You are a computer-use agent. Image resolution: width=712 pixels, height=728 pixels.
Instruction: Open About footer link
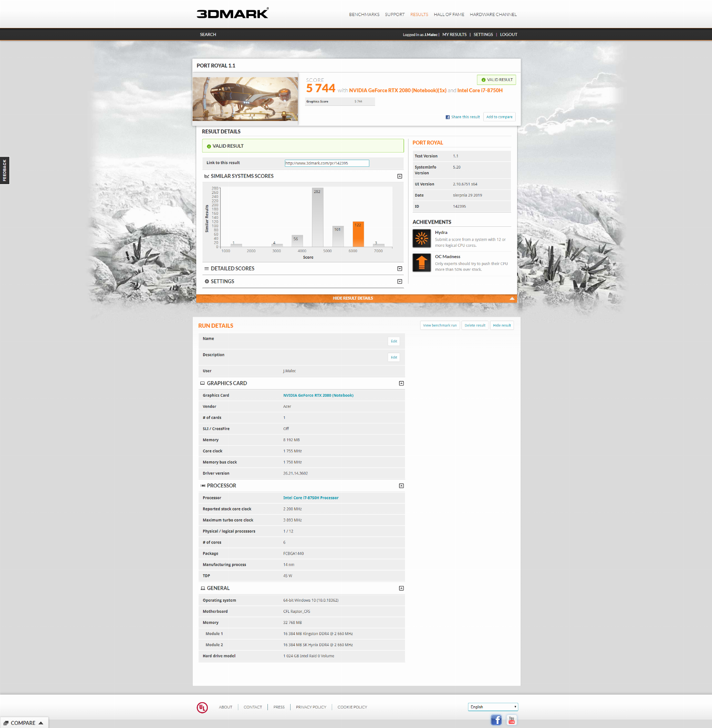(226, 707)
